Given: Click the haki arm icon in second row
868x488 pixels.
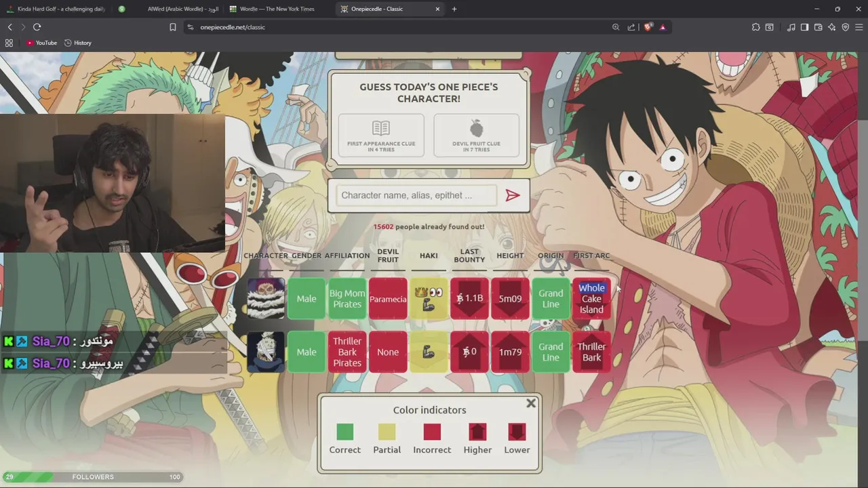Looking at the screenshot, I should coord(429,352).
